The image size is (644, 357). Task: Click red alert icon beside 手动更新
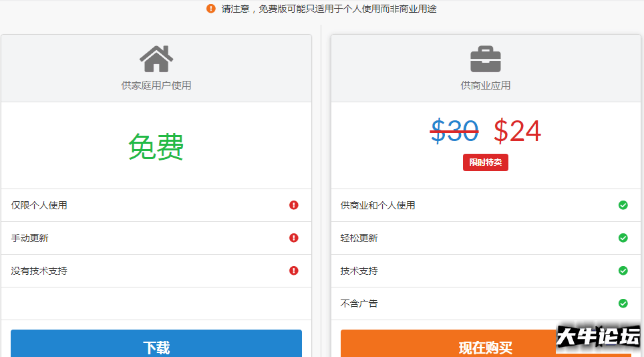tap(294, 238)
